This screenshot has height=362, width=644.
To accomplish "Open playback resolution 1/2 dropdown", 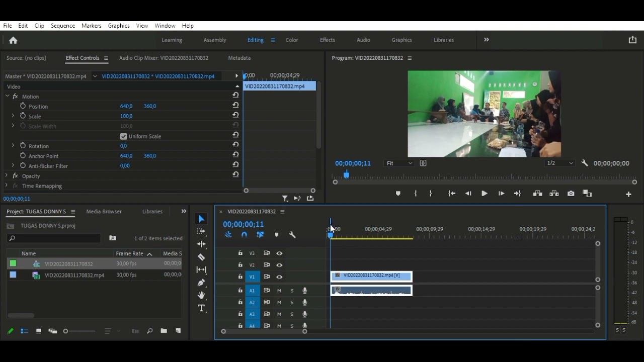I will pyautogui.click(x=559, y=163).
